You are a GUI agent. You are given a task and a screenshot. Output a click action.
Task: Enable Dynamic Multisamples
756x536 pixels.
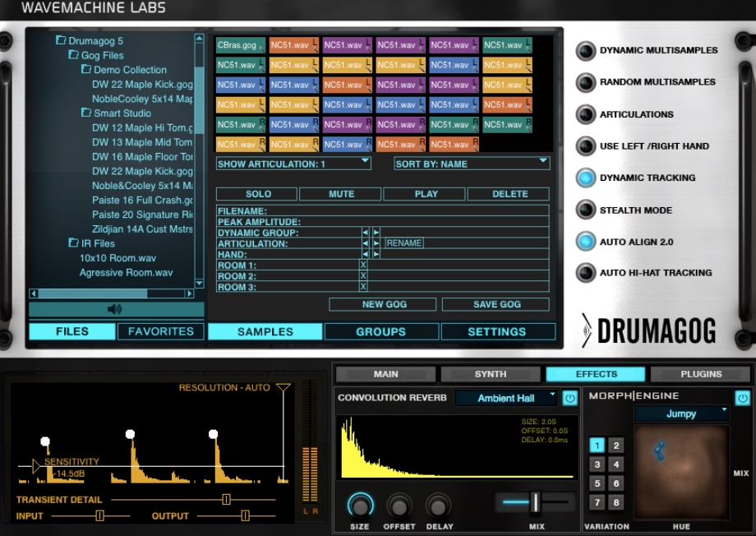point(586,51)
